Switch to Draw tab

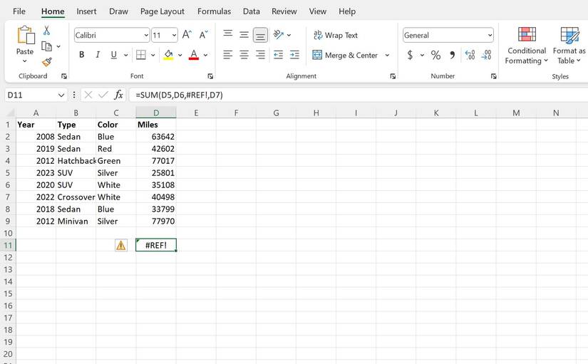pos(118,11)
